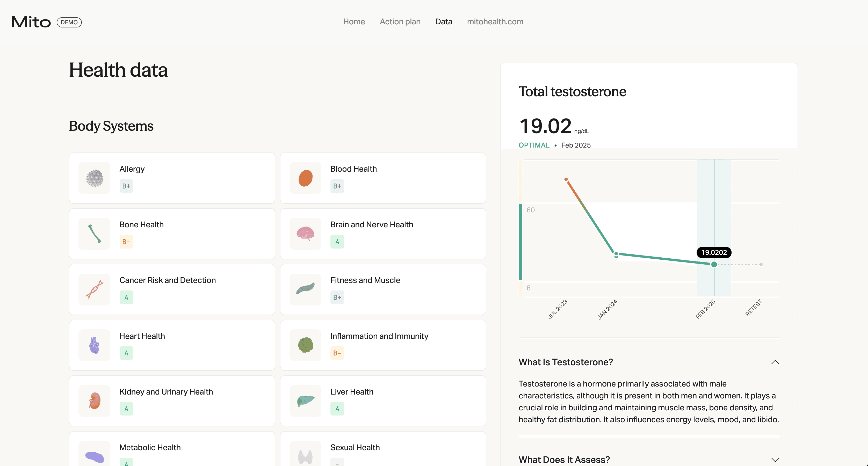Click the Mito logo
The height and width of the screenshot is (466, 868).
31,22
